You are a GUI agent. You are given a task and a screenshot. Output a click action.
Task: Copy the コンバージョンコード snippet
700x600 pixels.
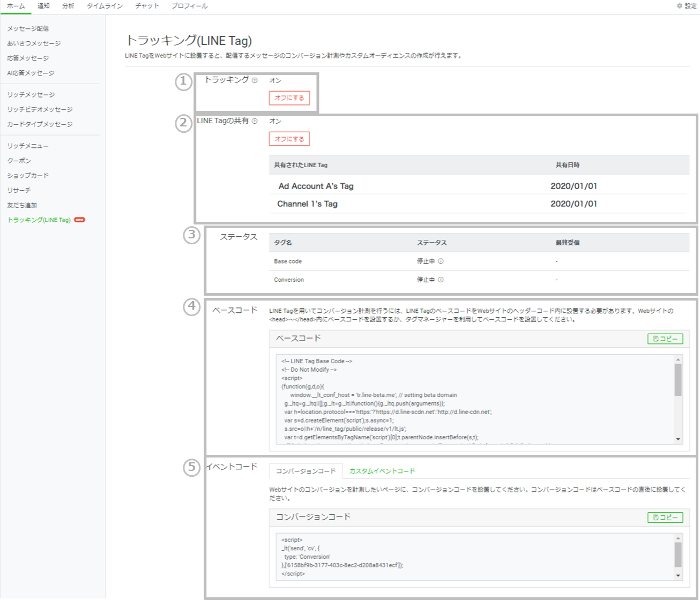665,517
